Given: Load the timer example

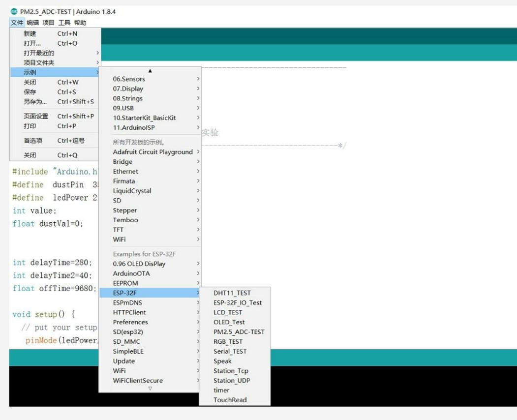Looking at the screenshot, I should click(x=235, y=390).
